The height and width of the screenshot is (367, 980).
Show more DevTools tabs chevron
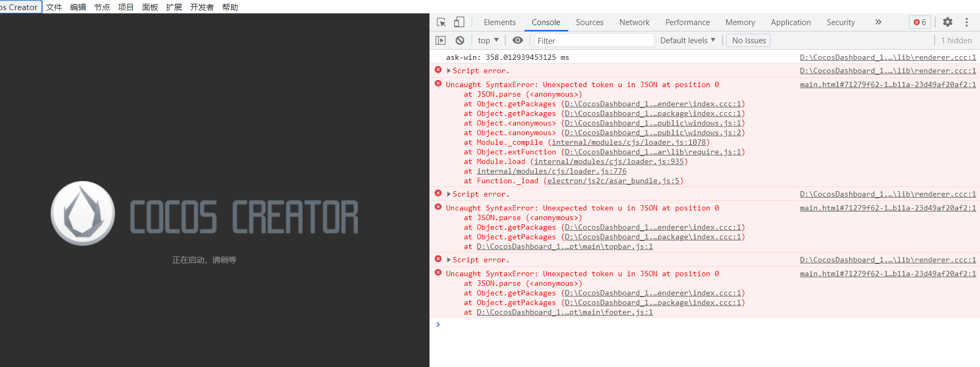(x=878, y=22)
